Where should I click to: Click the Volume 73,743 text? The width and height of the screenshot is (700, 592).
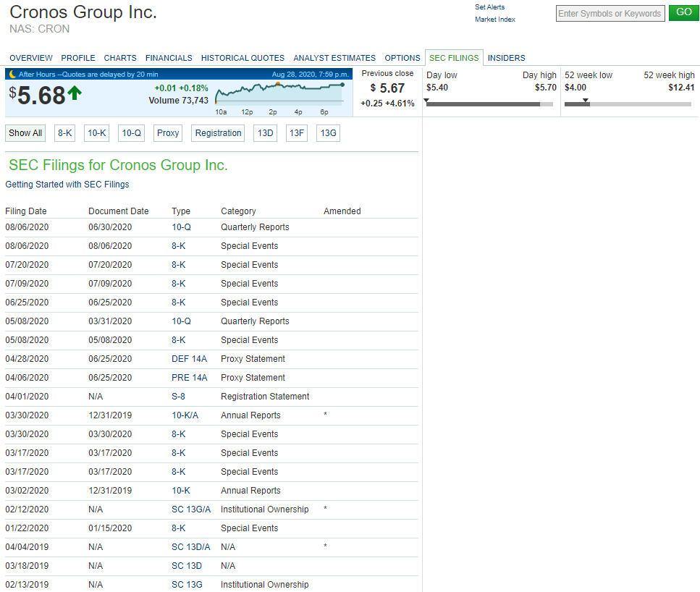pos(179,101)
